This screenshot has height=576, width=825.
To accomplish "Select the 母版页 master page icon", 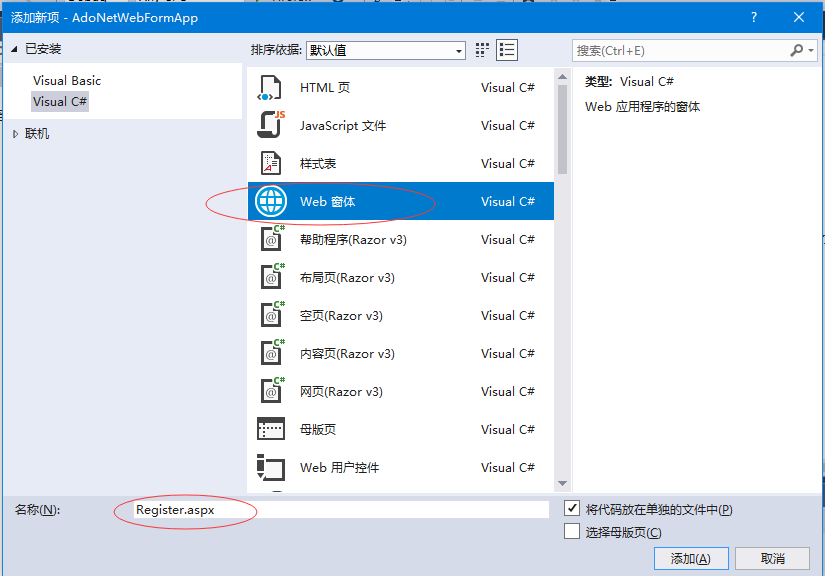I will click(x=270, y=430).
